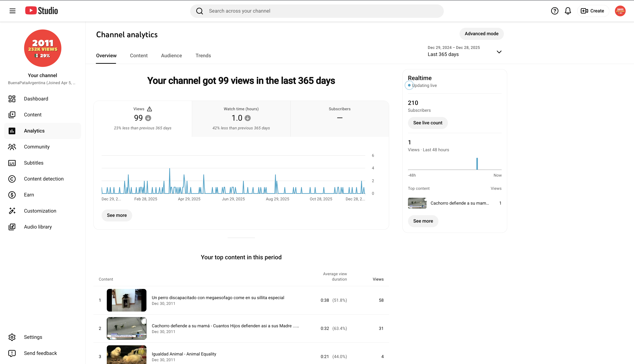This screenshot has width=634, height=364.
Task: Open the notifications bell
Action: 568,11
